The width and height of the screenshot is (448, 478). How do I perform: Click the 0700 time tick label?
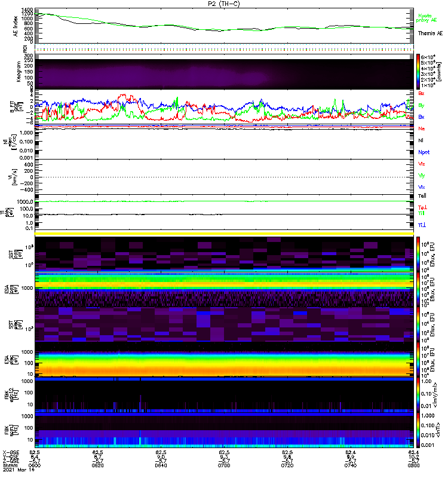pos(224,465)
